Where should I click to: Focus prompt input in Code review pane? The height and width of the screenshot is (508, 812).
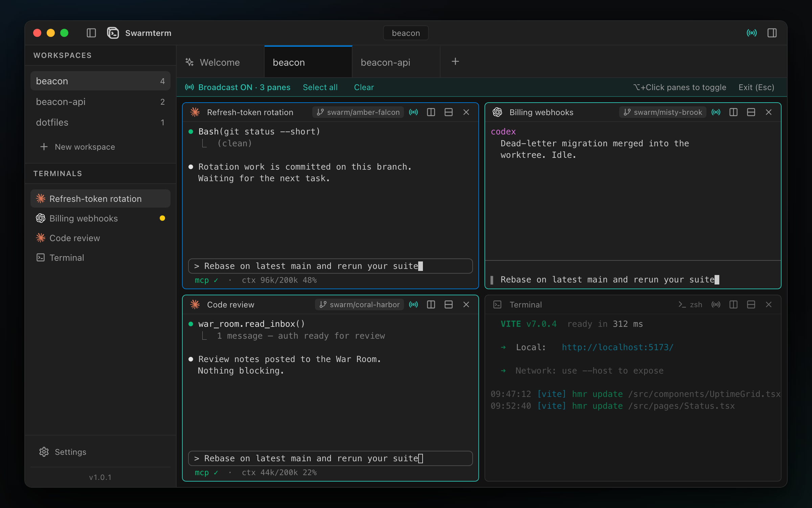[x=330, y=458]
